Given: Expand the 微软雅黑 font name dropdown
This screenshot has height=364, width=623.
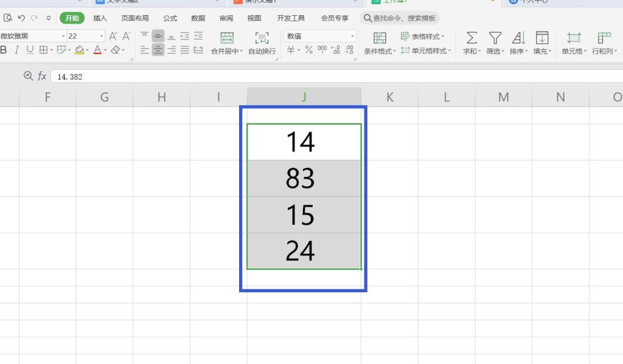Looking at the screenshot, I should (63, 36).
